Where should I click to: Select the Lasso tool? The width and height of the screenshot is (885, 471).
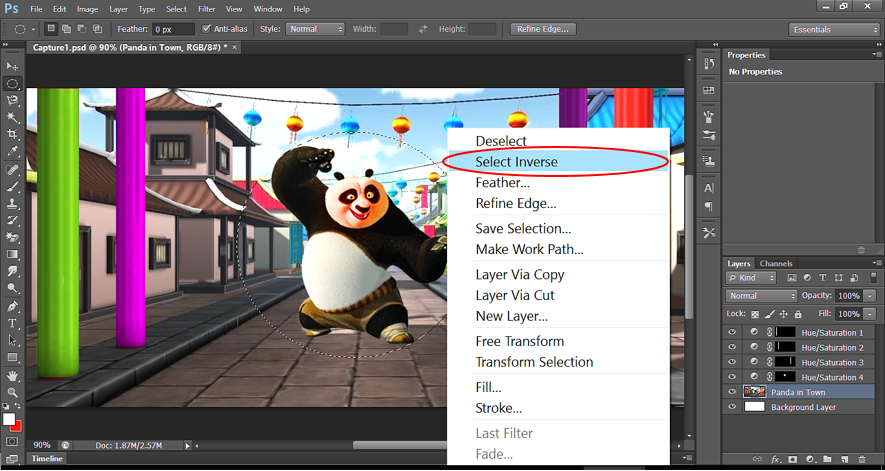click(x=12, y=101)
